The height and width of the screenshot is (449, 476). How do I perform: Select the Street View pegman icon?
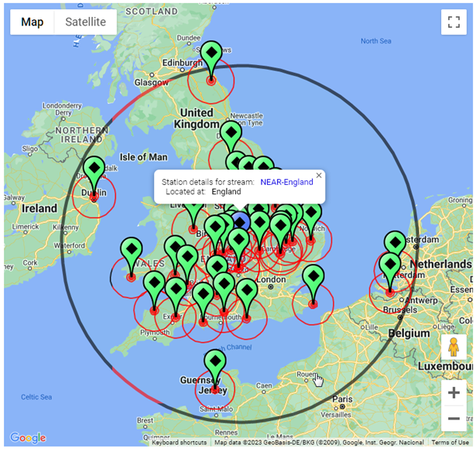coord(454,347)
